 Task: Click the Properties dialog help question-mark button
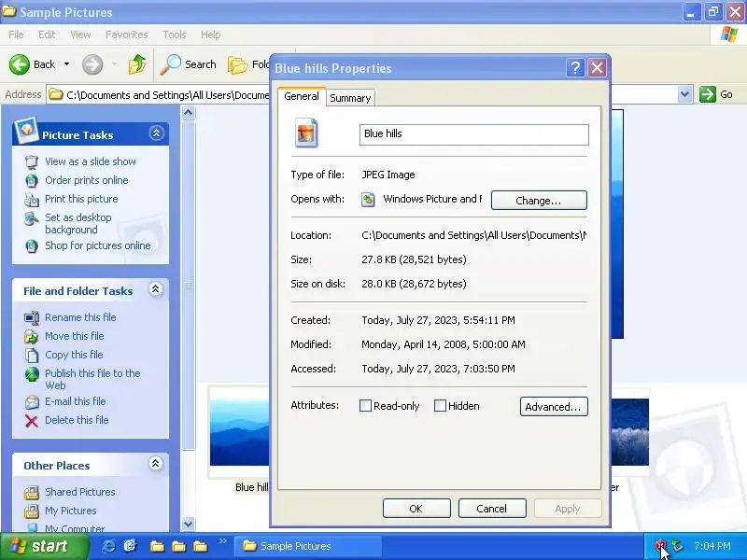coord(575,68)
